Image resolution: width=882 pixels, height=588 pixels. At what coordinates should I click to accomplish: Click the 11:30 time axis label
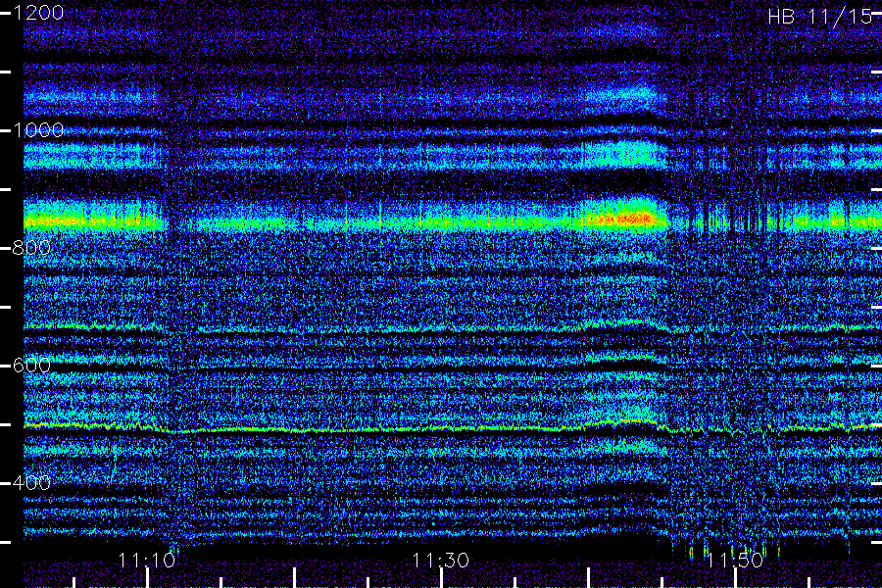click(x=440, y=561)
